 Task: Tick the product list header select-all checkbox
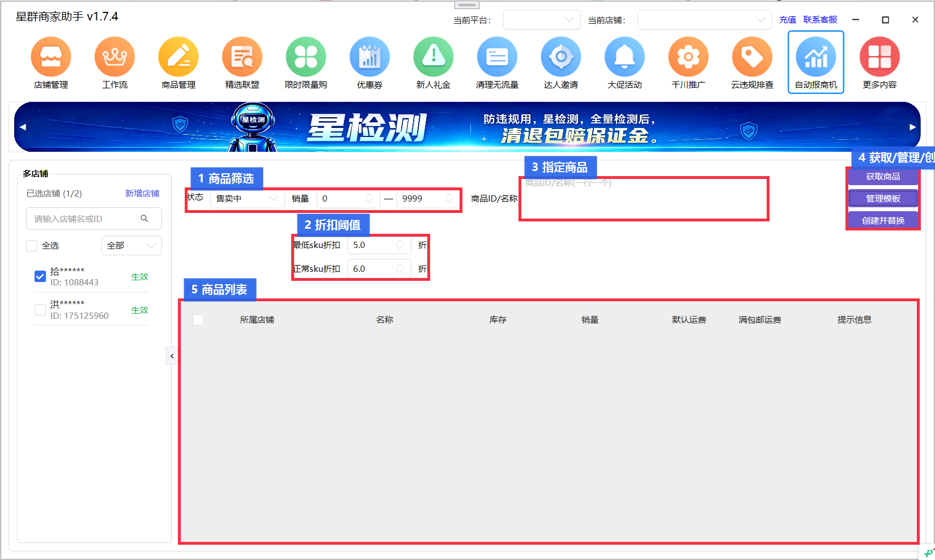coord(198,320)
